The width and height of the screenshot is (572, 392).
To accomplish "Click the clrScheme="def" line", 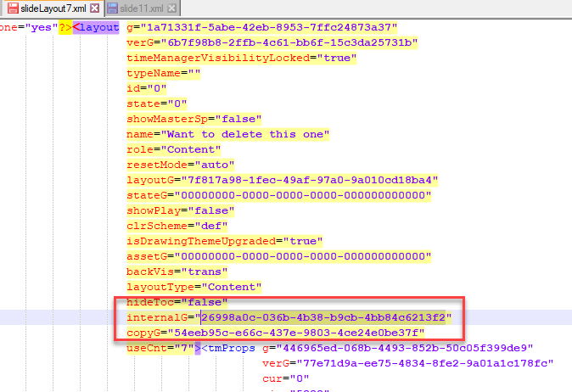I will pyautogui.click(x=177, y=226).
